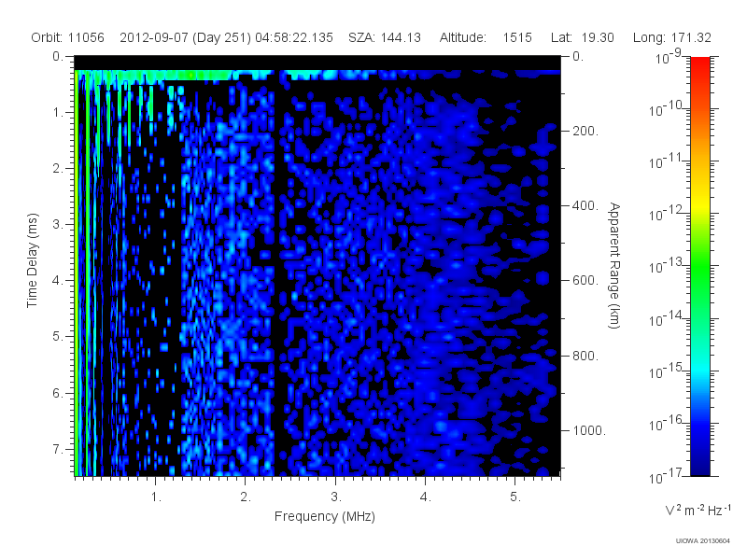Click the UIOWA 20130604 credit text
The image size is (747, 560).
[703, 540]
